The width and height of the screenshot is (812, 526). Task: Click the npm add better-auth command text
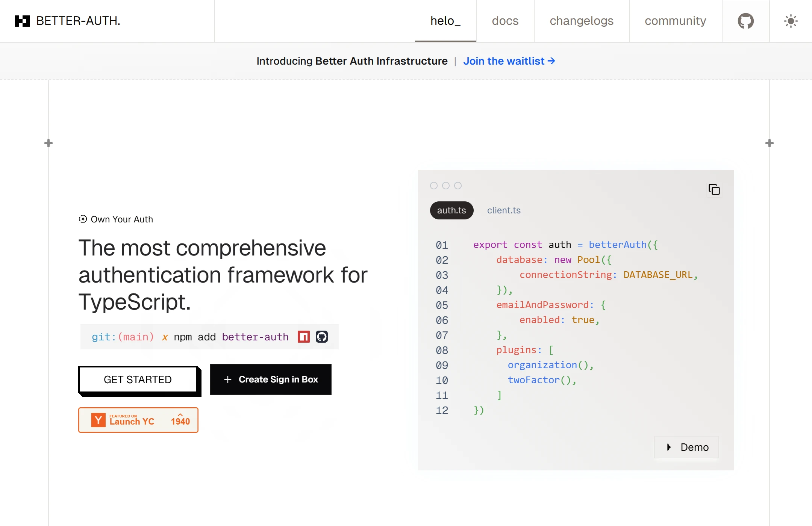tap(231, 337)
